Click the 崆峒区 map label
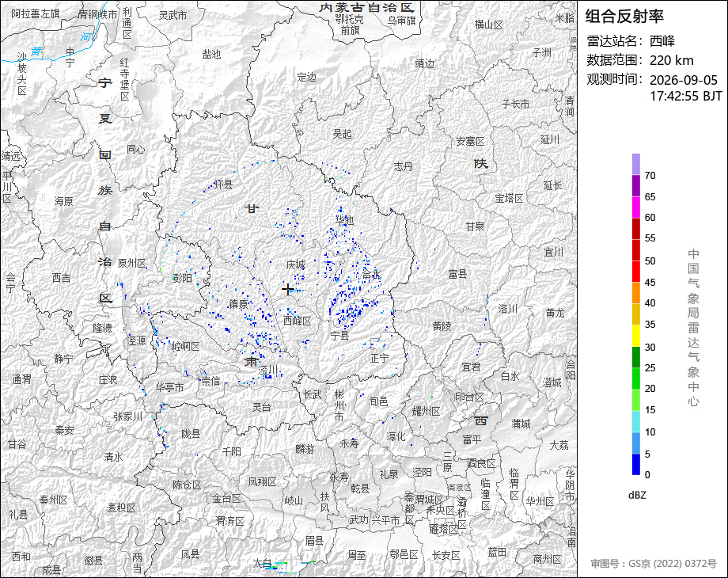The image size is (728, 578). point(185,347)
